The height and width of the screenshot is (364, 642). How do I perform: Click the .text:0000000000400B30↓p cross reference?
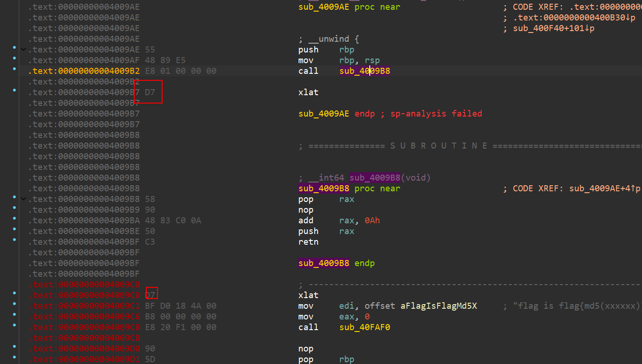(574, 18)
